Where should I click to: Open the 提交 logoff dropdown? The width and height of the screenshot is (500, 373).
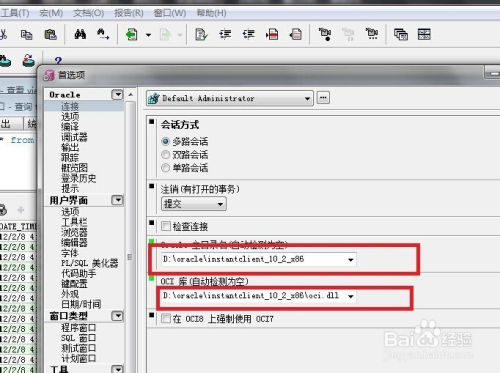pyautogui.click(x=194, y=204)
